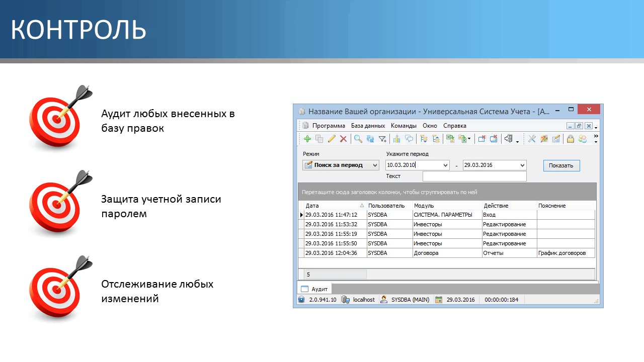Sort by the Дата column header
Image resolution: width=644 pixels, height=362 pixels.
point(335,206)
